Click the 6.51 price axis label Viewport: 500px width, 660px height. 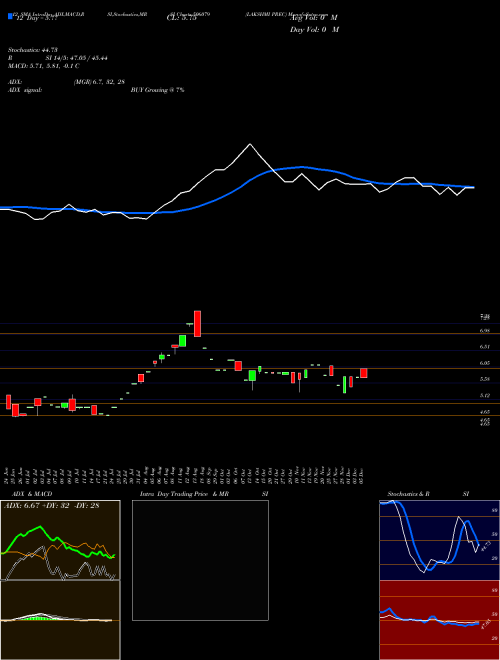pyautogui.click(x=484, y=347)
